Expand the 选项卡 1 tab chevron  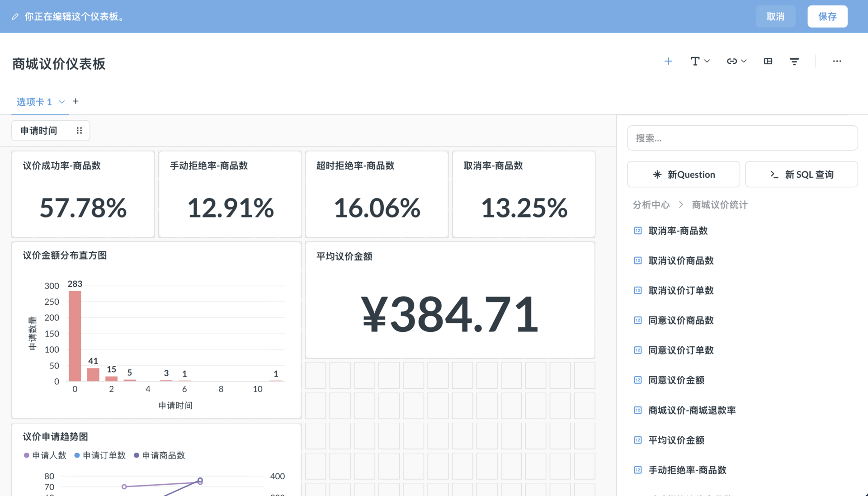click(62, 102)
